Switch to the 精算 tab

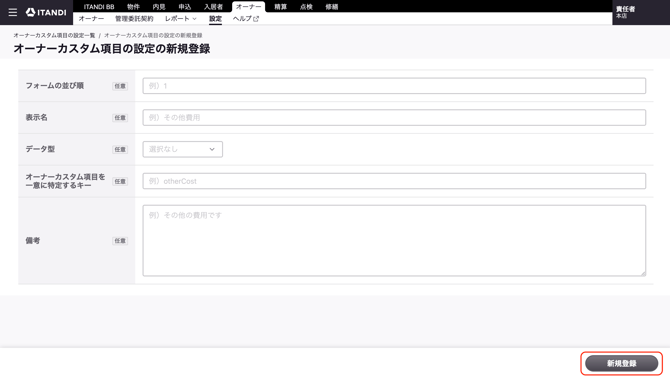pyautogui.click(x=280, y=7)
